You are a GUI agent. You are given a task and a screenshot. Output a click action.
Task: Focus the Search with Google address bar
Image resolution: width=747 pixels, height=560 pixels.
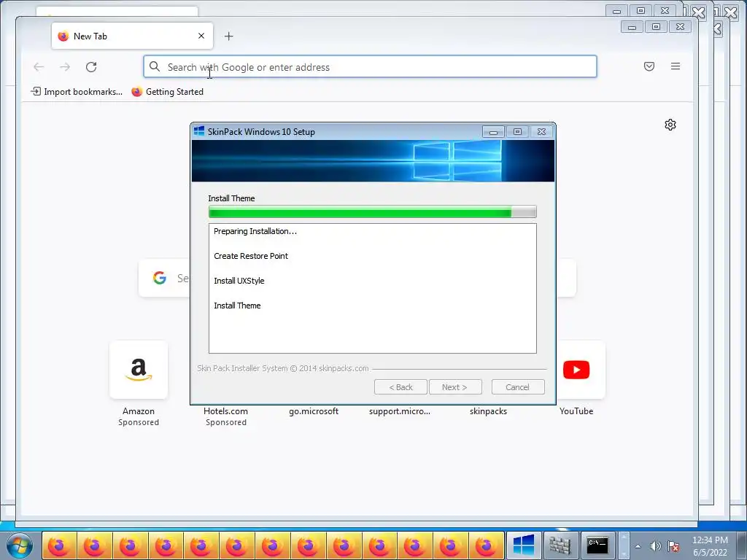click(370, 66)
